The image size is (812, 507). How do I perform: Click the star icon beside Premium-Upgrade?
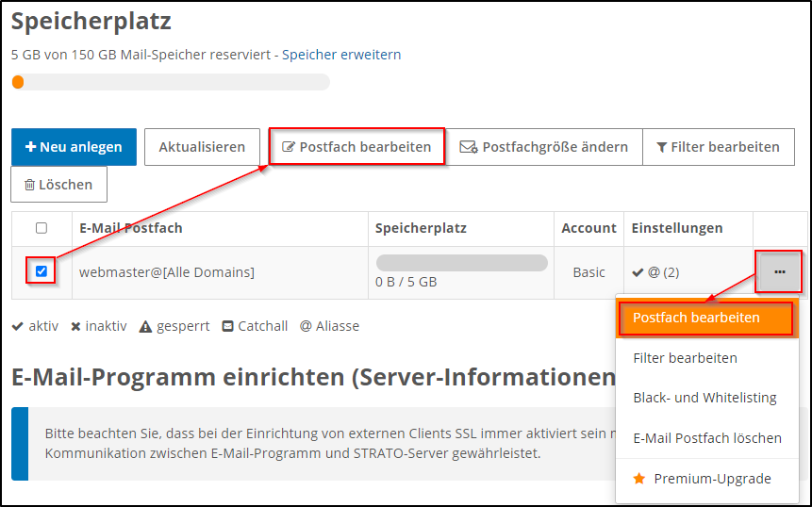pyautogui.click(x=639, y=479)
